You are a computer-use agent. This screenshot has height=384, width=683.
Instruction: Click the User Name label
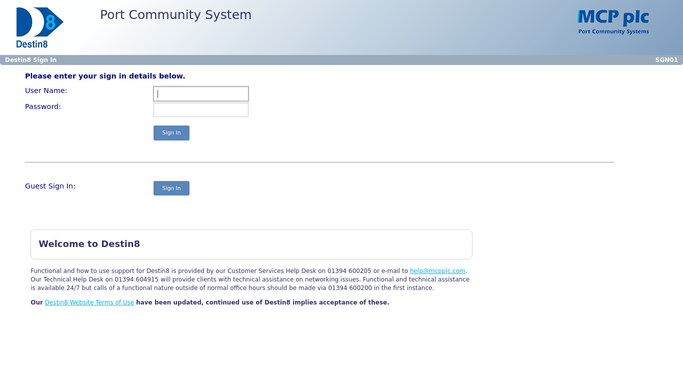pyautogui.click(x=46, y=91)
